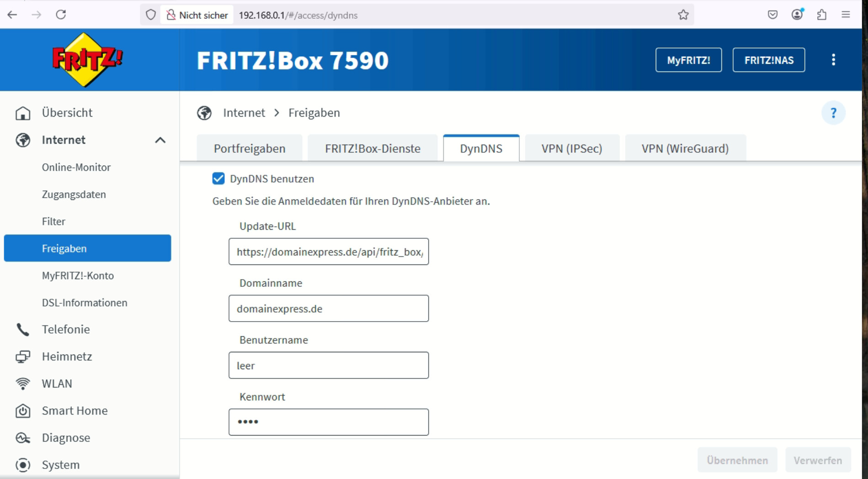Open System in the sidebar
This screenshot has width=868, height=479.
[61, 465]
